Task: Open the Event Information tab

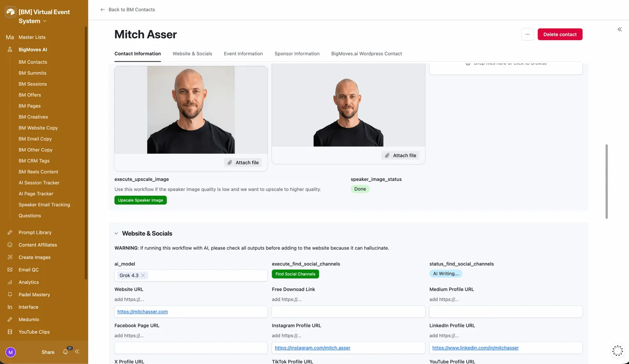Action: tap(243, 54)
